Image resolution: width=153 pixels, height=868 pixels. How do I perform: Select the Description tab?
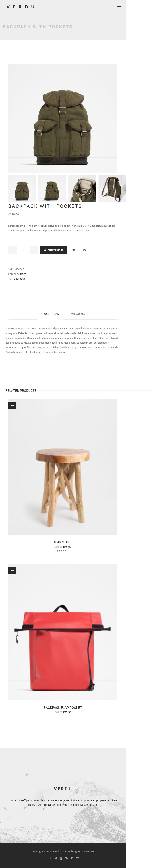point(50,314)
